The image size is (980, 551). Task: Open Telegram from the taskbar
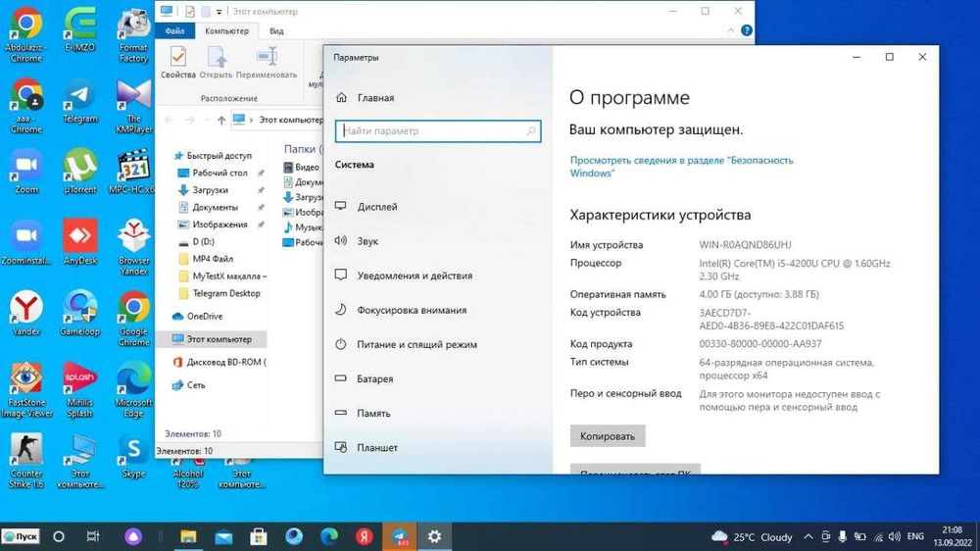click(x=400, y=536)
